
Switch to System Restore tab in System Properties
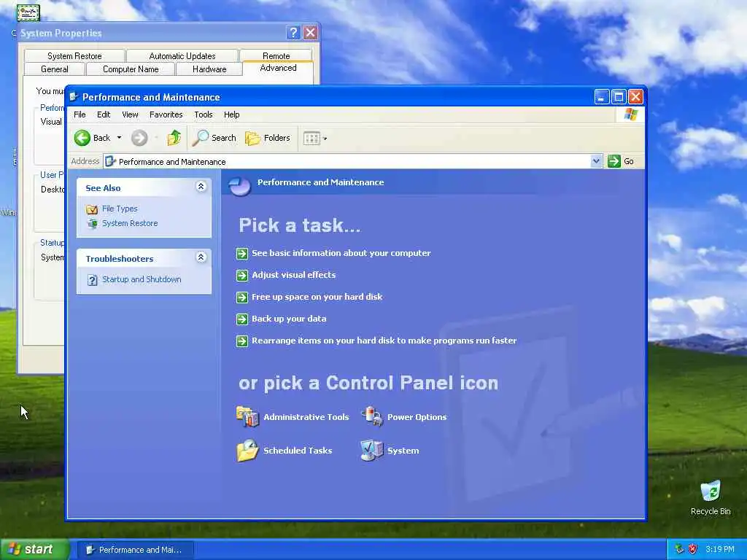pyautogui.click(x=75, y=55)
